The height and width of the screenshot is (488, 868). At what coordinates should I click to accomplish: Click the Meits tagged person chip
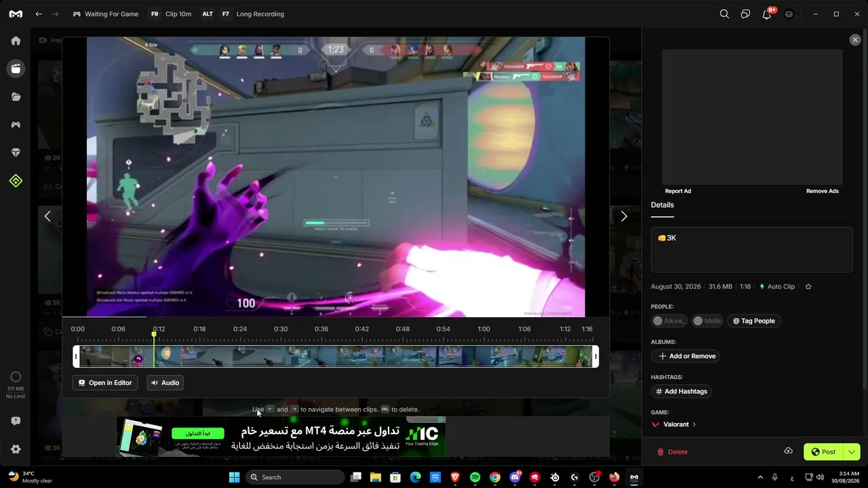point(707,321)
